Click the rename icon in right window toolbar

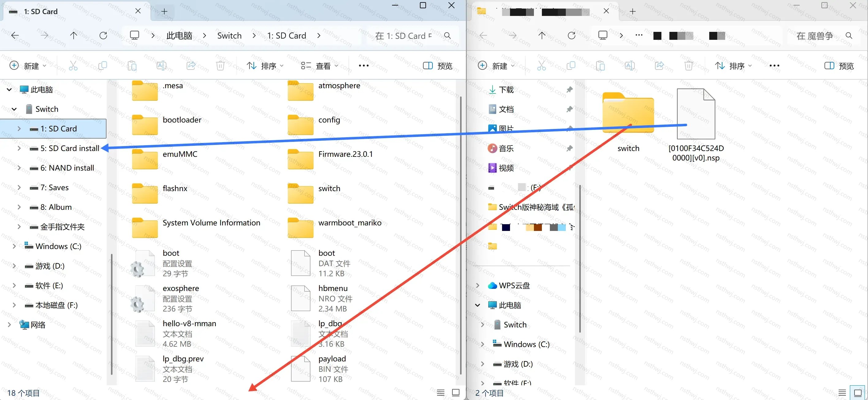click(x=630, y=66)
